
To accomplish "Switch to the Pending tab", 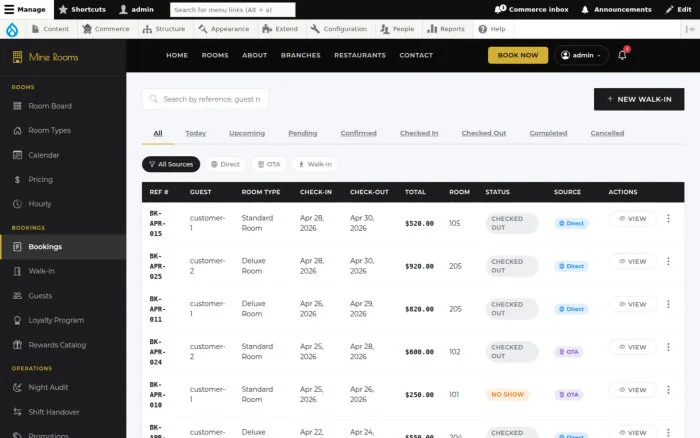I will 303,133.
